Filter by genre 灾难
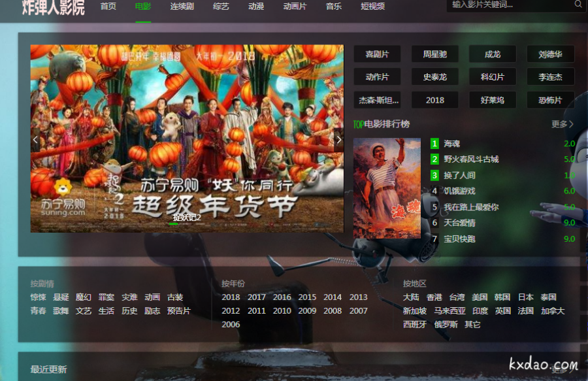The height and width of the screenshot is (381, 588). click(129, 297)
